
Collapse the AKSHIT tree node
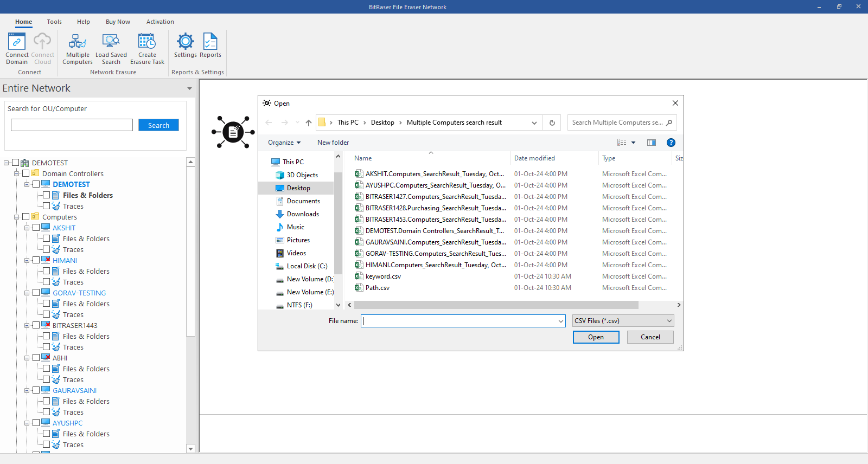(27, 228)
